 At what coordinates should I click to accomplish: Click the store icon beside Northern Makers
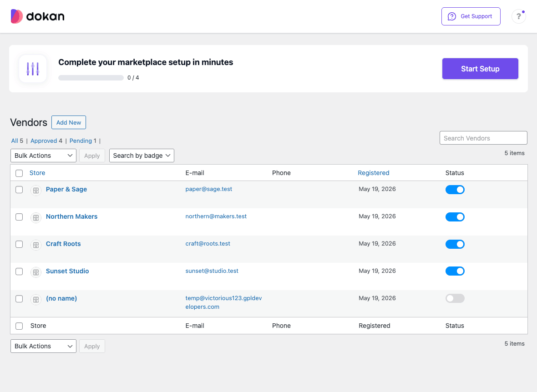(x=36, y=218)
